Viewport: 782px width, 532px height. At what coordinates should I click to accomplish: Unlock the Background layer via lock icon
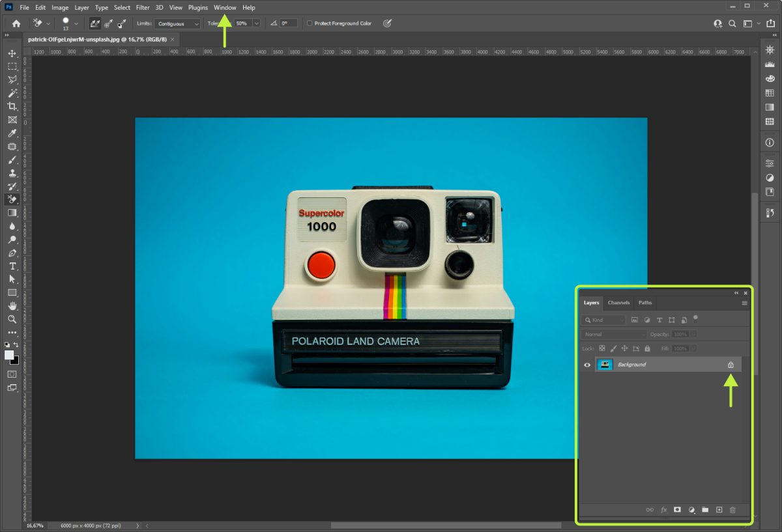[x=731, y=365]
